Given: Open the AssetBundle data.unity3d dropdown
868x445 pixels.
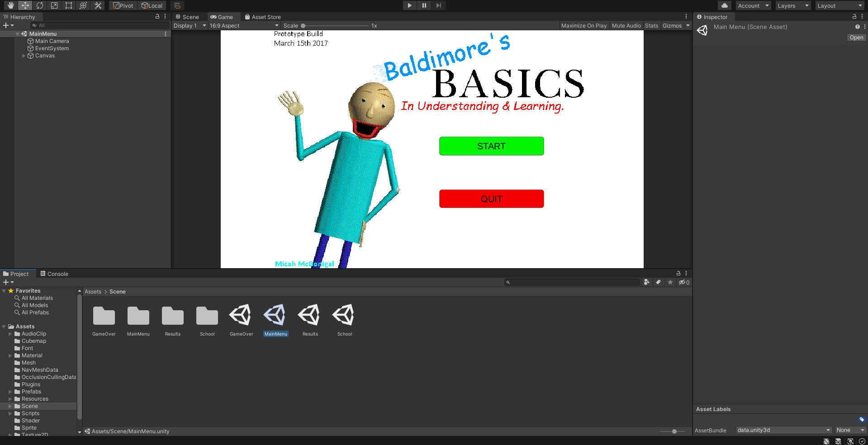Looking at the screenshot, I should [783, 430].
